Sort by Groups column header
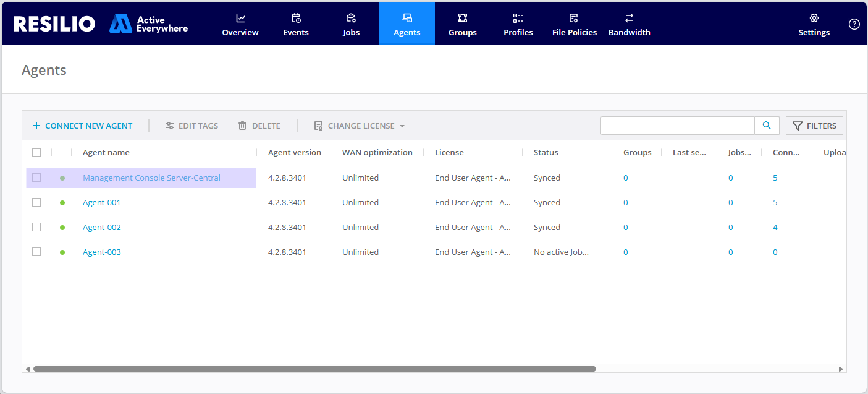 [x=638, y=153]
